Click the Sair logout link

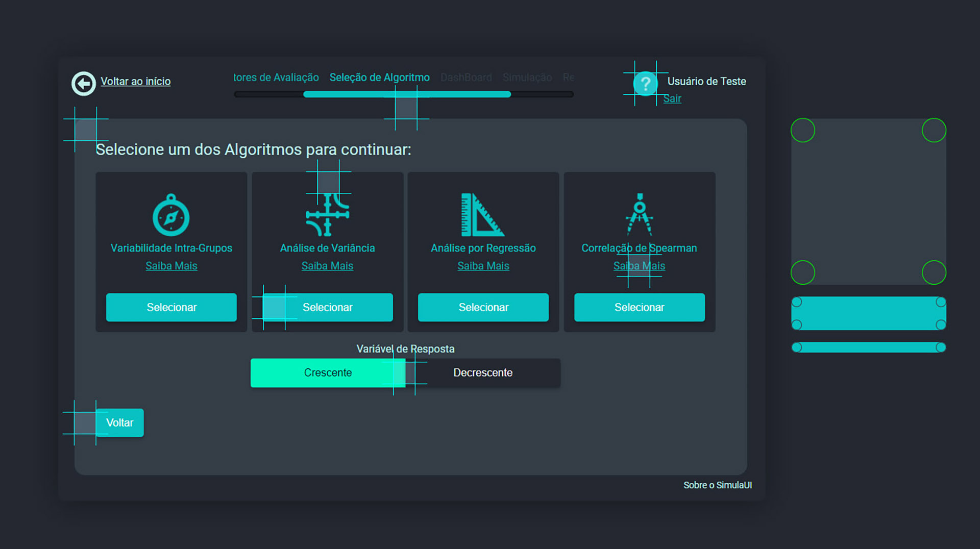(x=672, y=98)
